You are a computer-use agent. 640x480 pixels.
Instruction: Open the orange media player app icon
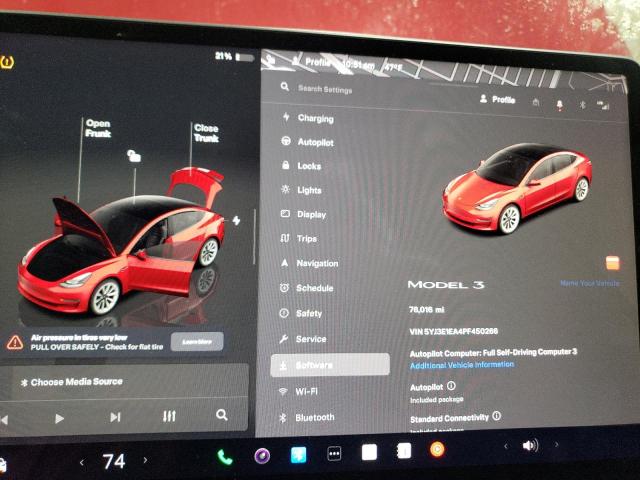[x=437, y=450]
